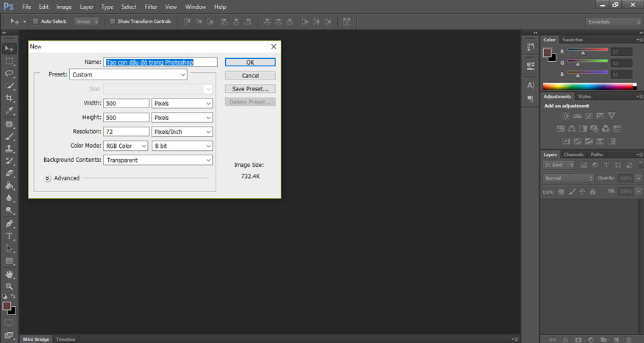
Task: Select the Dodge tool
Action: pos(9,211)
